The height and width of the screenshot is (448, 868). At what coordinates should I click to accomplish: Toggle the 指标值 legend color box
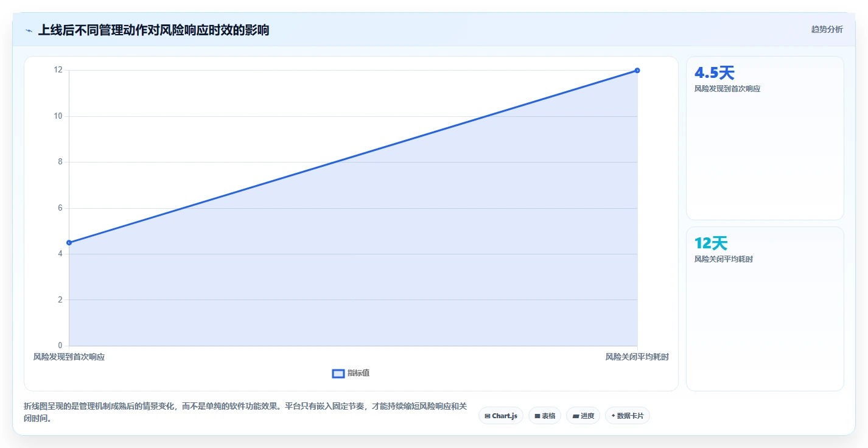click(x=338, y=373)
